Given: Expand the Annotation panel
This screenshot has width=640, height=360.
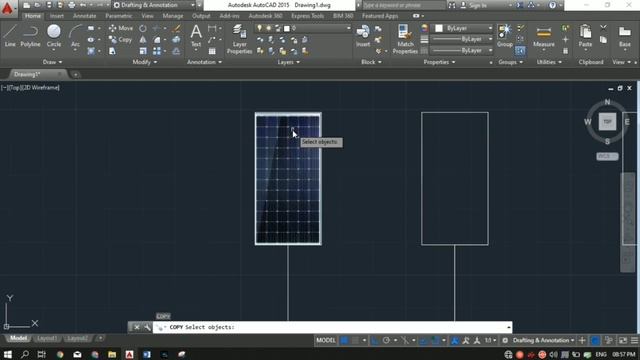Looking at the screenshot, I should tap(204, 62).
